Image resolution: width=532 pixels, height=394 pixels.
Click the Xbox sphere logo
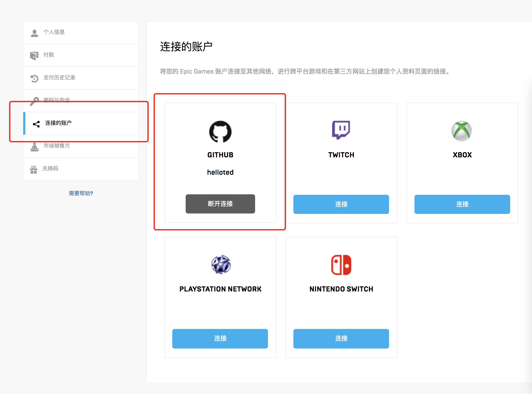pyautogui.click(x=461, y=131)
